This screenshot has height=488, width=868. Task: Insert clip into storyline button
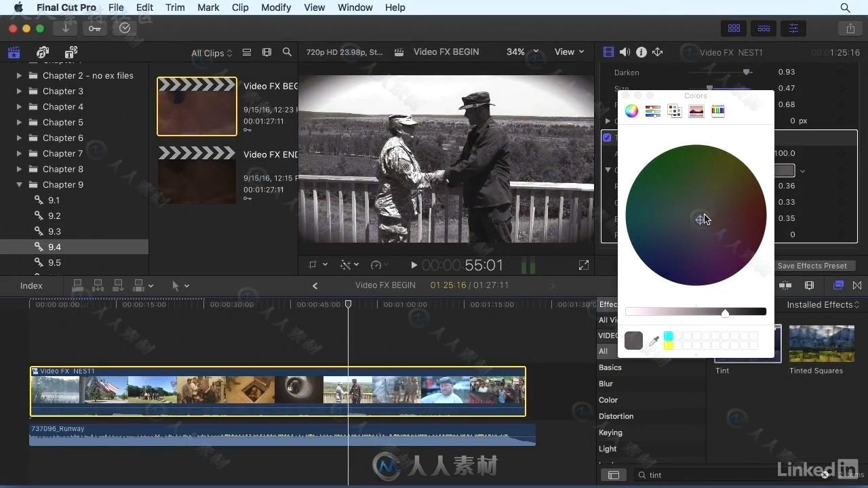98,286
